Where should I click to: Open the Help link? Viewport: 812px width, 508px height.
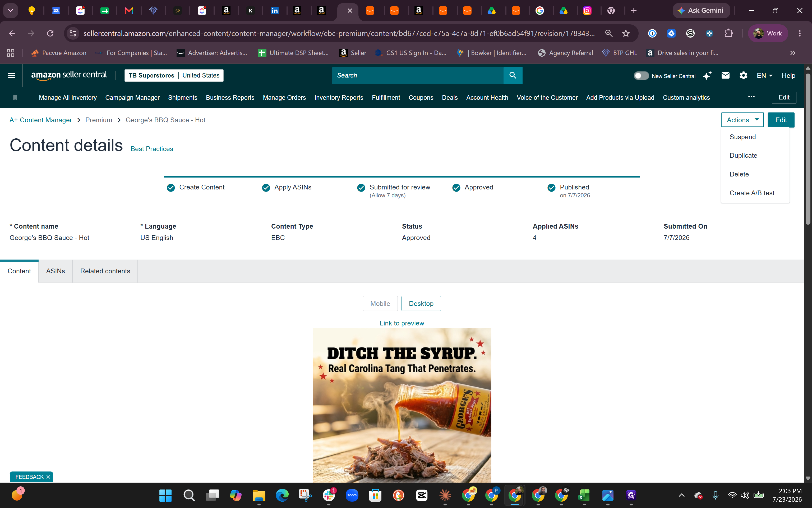click(x=788, y=76)
